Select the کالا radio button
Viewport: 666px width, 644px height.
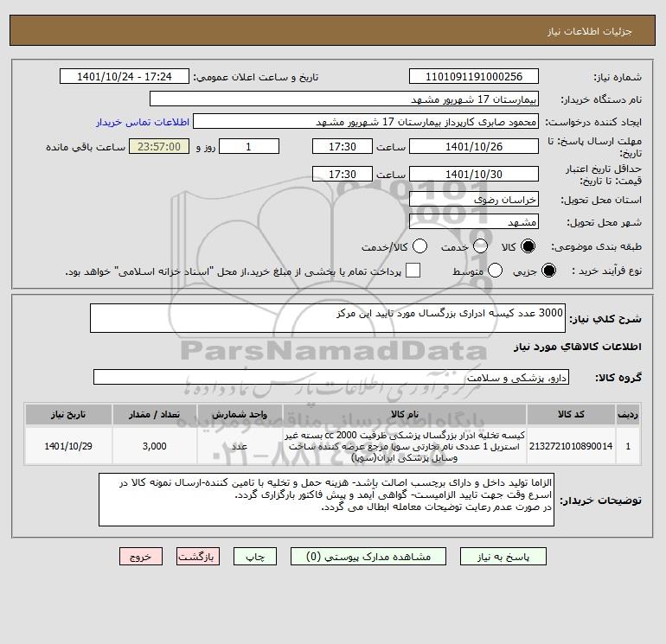coord(528,246)
